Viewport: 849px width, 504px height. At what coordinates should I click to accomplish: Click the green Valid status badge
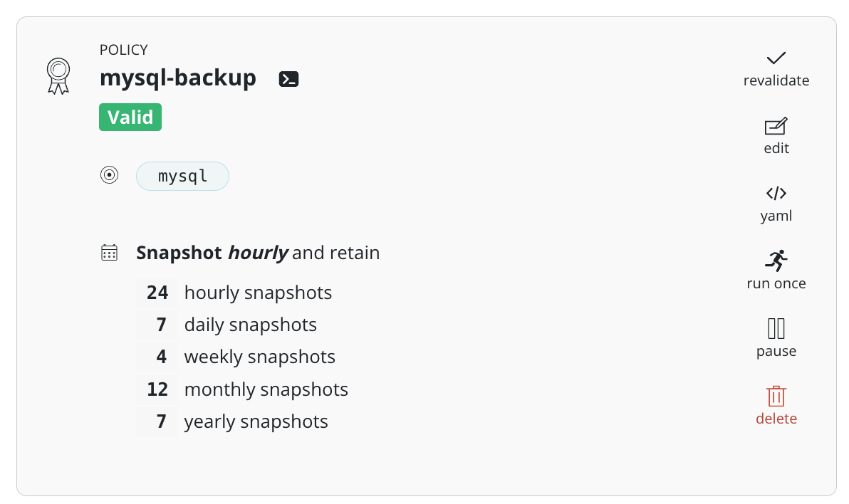point(130,117)
